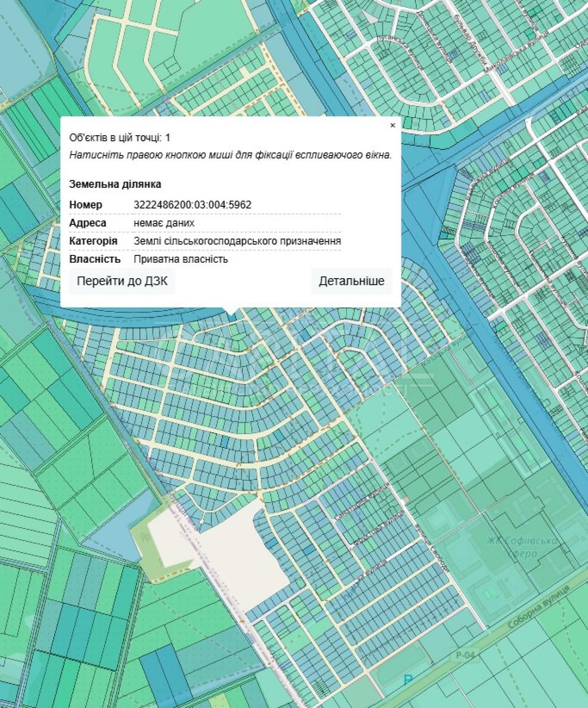Image resolution: width=588 pixels, height=708 pixels.
Task: Click the немає даних address value
Action: pyautogui.click(x=164, y=223)
